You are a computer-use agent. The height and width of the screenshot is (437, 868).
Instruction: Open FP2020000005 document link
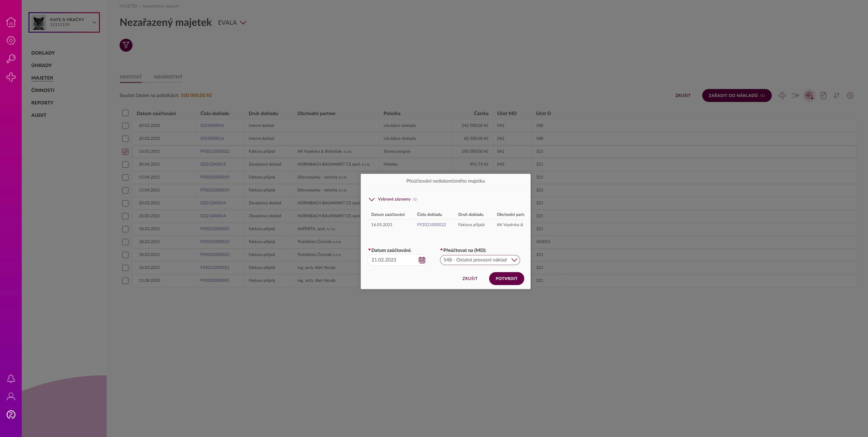click(215, 280)
